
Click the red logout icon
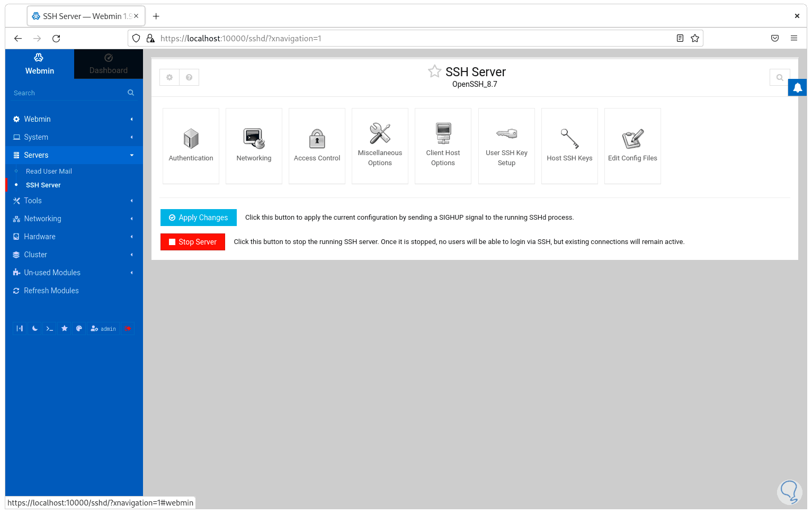[128, 329]
